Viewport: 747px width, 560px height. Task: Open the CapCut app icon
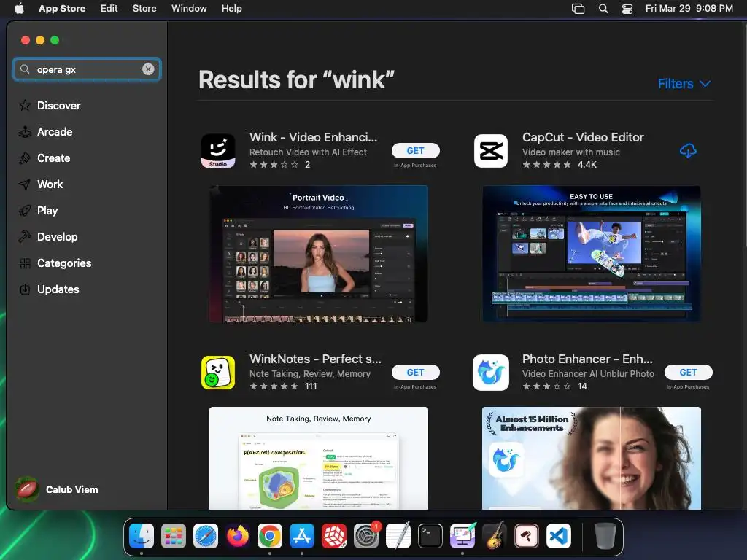[491, 151]
